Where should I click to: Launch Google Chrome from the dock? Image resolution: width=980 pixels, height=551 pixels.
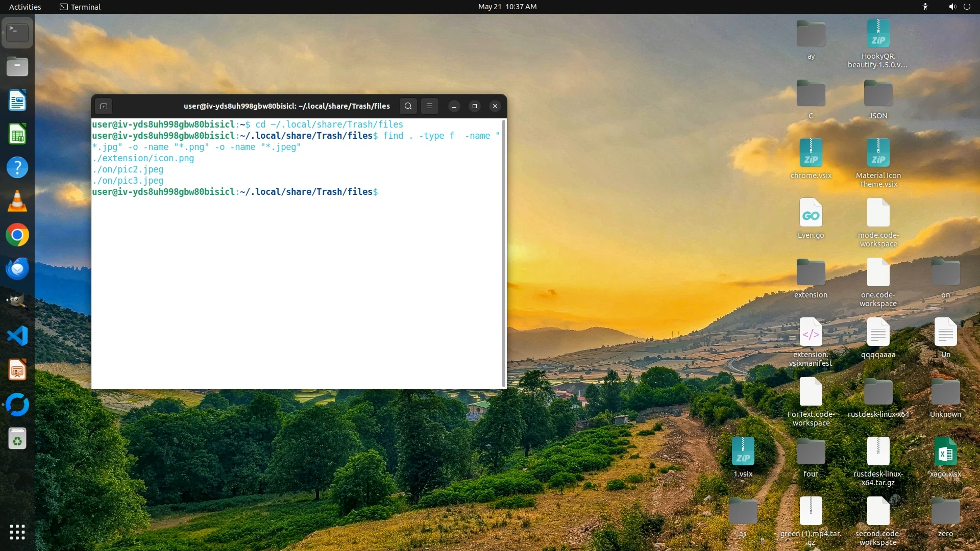pos(17,235)
